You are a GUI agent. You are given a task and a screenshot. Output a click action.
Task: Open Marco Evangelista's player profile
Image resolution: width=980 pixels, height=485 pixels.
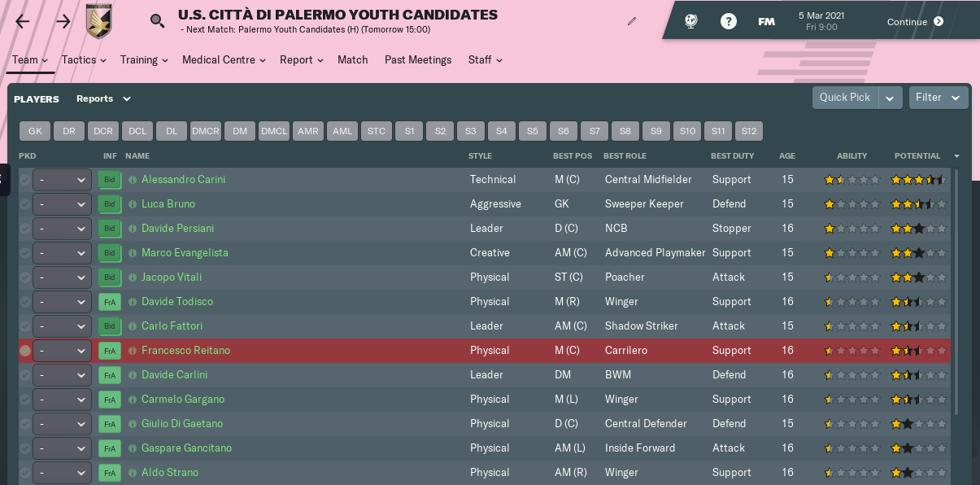click(x=185, y=253)
